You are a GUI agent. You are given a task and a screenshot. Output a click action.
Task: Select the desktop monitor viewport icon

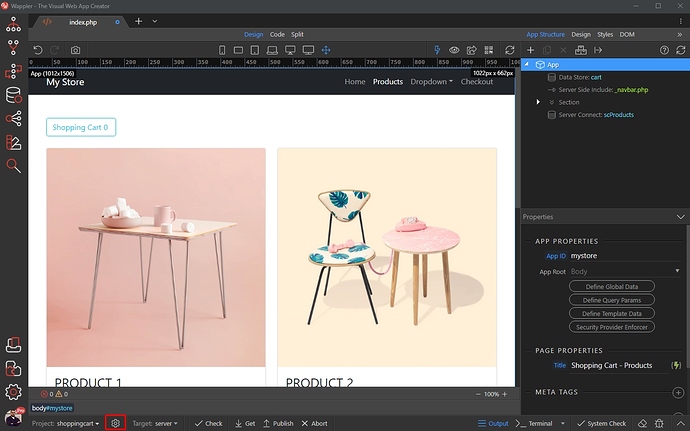pyautogui.click(x=290, y=50)
